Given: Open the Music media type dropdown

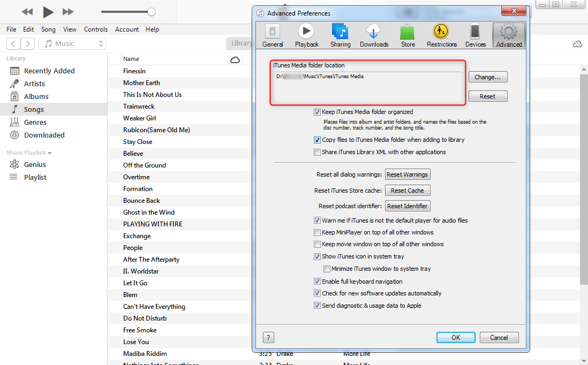Looking at the screenshot, I should (x=72, y=43).
